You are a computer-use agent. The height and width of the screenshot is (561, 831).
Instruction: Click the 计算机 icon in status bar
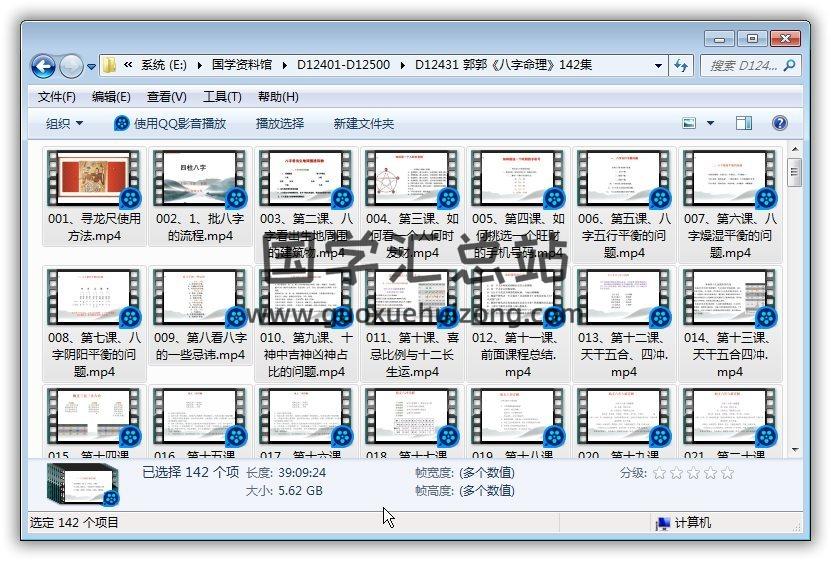(662, 522)
